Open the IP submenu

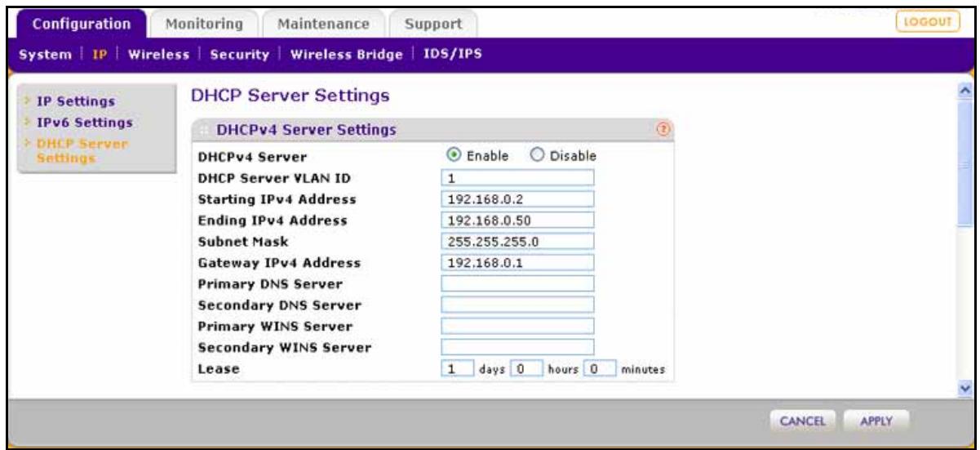(x=100, y=54)
